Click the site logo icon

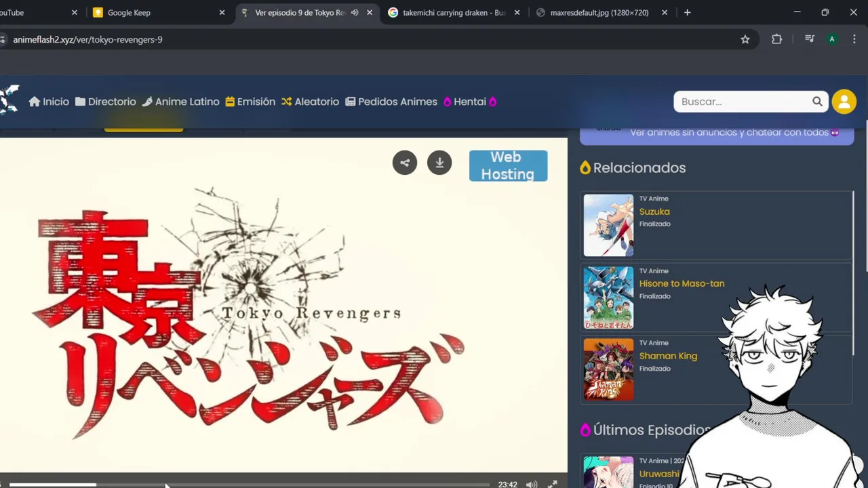[9, 100]
